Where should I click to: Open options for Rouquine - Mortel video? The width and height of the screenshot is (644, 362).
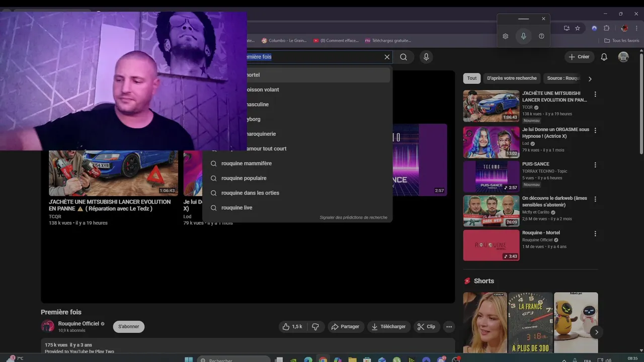pos(595,234)
